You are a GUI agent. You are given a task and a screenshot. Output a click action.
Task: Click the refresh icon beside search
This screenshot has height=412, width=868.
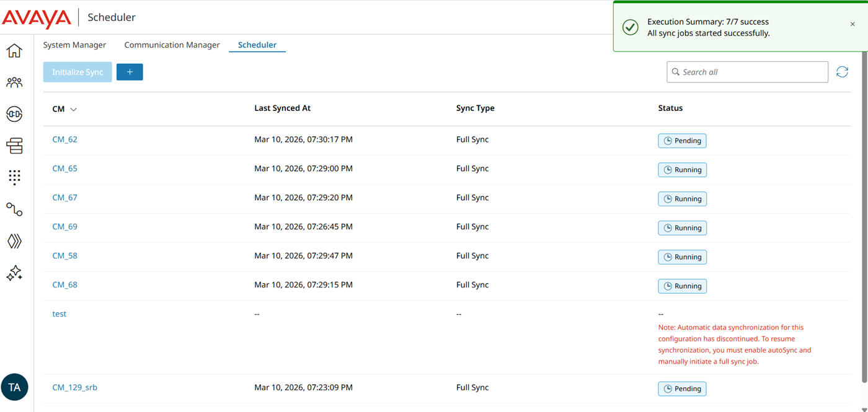pyautogui.click(x=842, y=72)
